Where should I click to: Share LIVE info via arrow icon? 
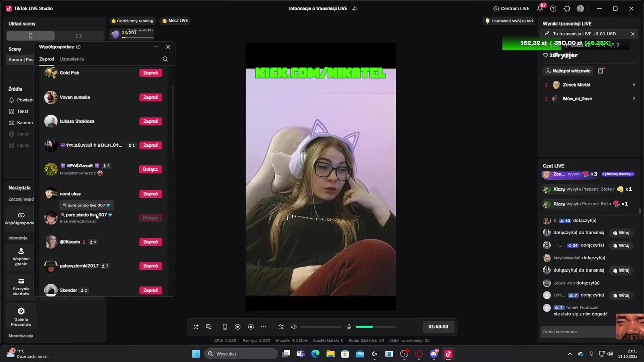(355, 8)
